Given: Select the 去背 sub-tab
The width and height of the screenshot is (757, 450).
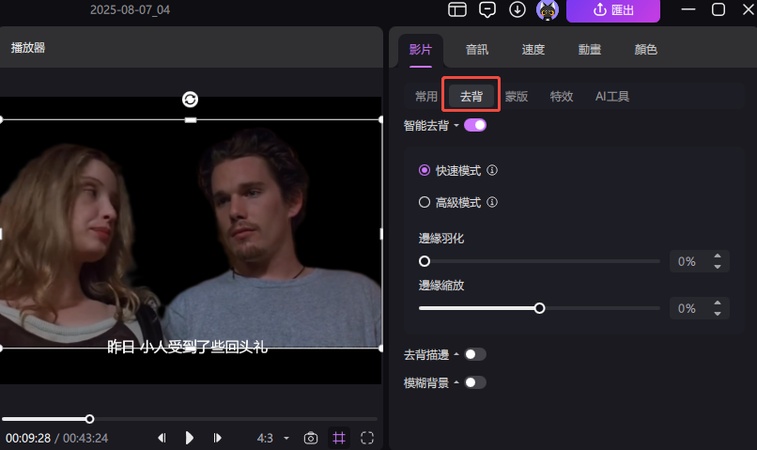Looking at the screenshot, I should click(x=471, y=97).
